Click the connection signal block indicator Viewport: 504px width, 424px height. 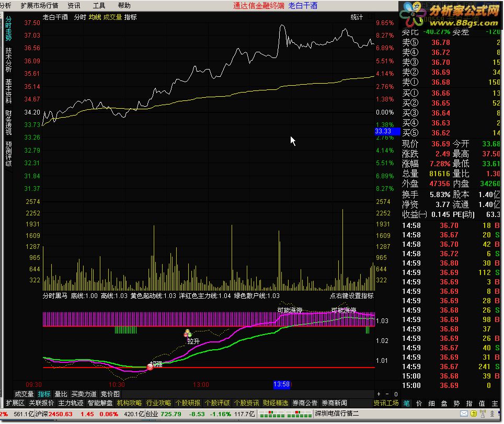coord(285,414)
